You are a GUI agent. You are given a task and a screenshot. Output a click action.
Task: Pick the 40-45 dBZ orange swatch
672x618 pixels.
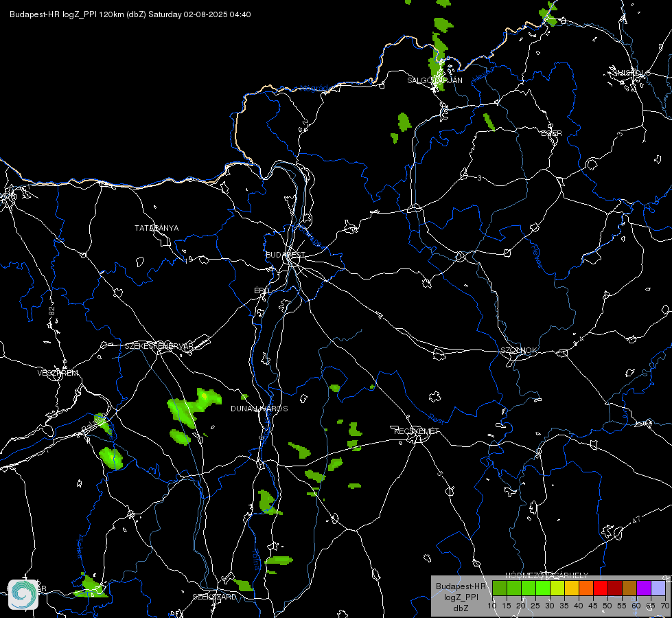coord(586,588)
